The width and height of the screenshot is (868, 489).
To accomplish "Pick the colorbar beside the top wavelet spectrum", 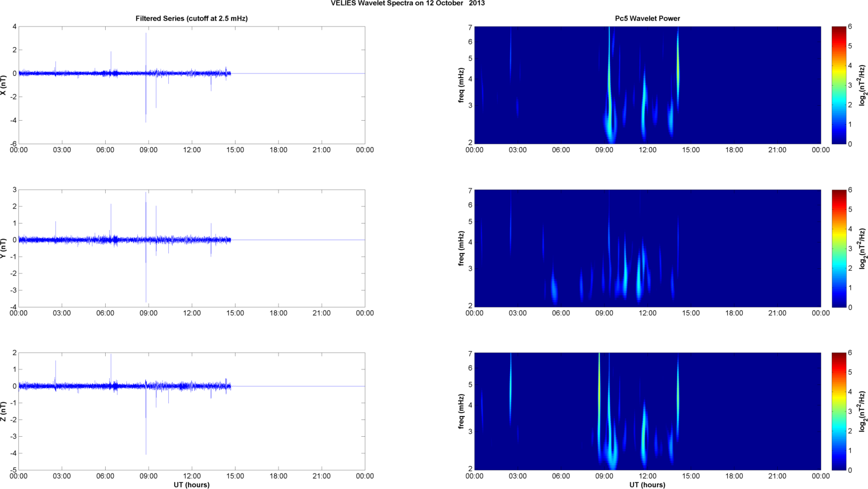I will [x=838, y=85].
